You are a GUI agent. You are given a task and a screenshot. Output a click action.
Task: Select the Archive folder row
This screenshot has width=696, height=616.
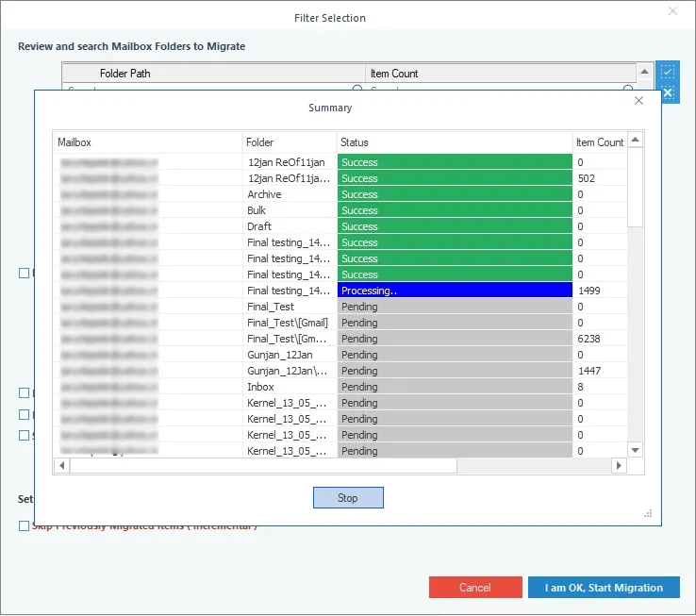click(340, 194)
